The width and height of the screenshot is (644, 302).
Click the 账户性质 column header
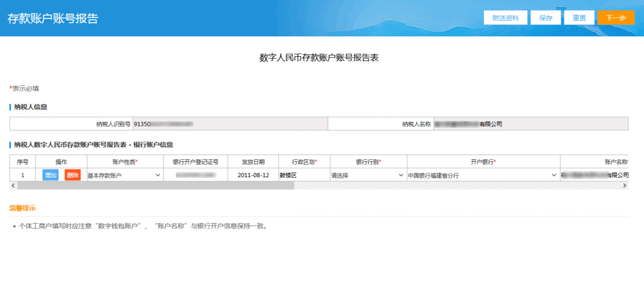pyautogui.click(x=125, y=162)
